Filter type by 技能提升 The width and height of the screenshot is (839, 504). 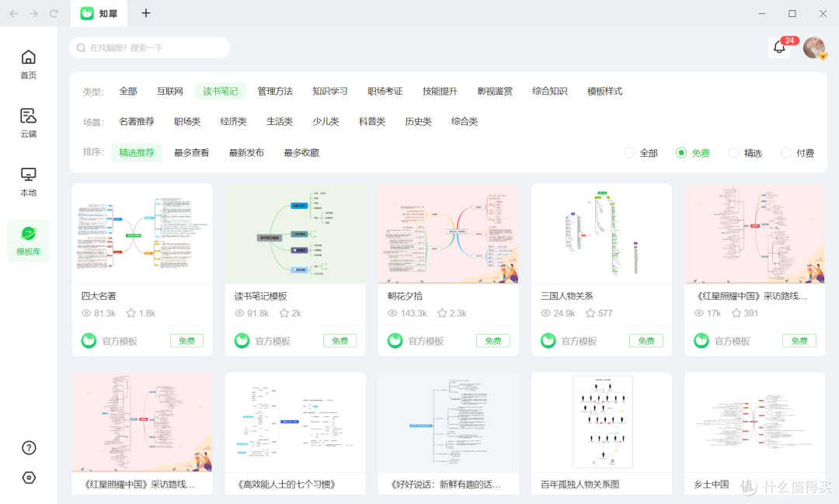click(440, 92)
